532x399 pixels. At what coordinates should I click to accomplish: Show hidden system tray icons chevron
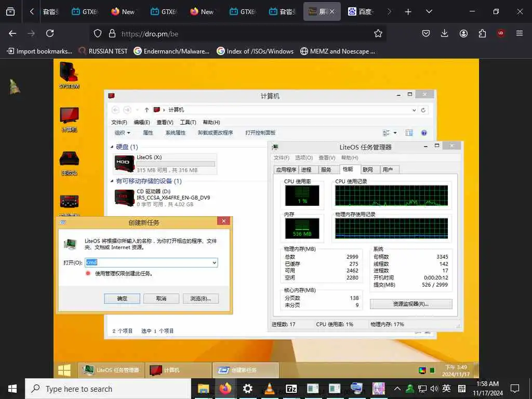[397, 389]
